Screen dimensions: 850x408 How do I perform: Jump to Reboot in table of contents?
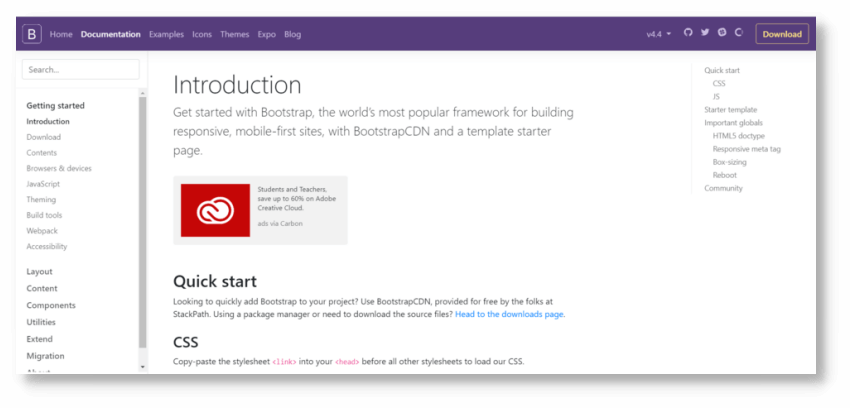[724, 175]
